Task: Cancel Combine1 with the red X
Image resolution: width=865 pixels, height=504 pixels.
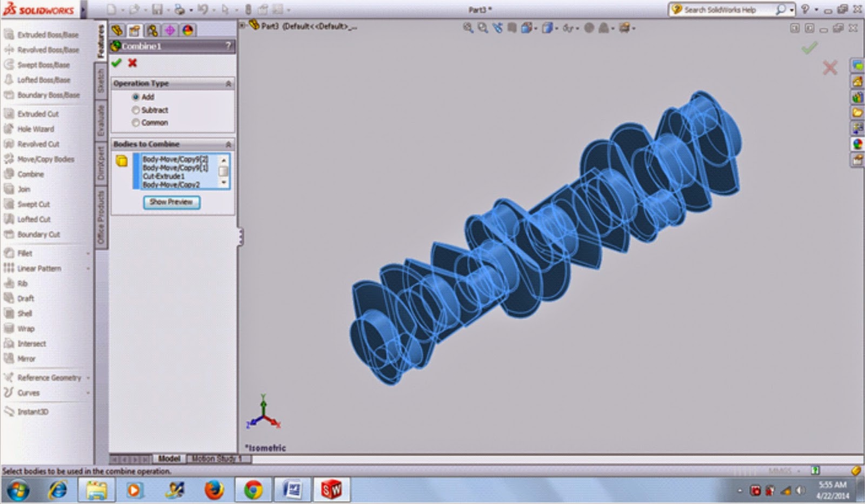Action: [132, 63]
